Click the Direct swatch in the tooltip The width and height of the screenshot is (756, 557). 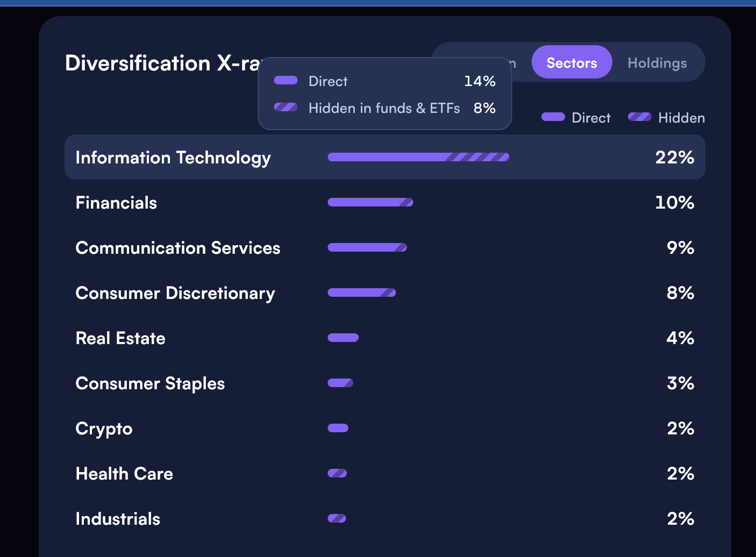286,80
